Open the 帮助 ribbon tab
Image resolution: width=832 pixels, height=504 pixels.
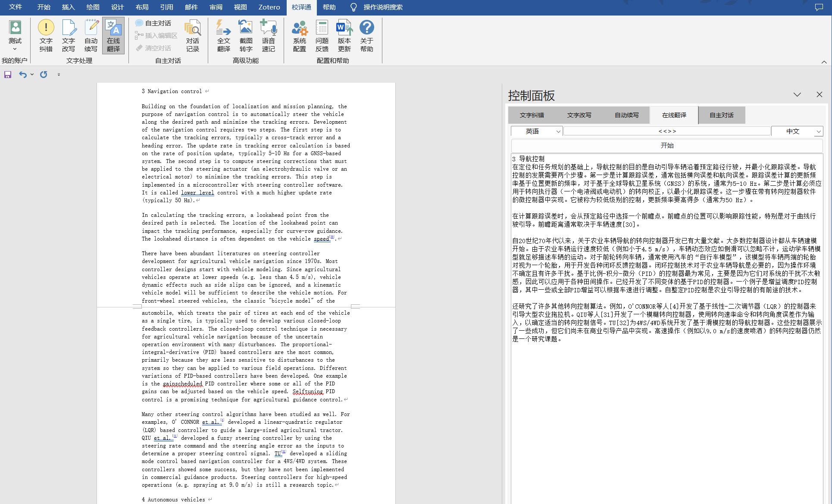click(329, 7)
